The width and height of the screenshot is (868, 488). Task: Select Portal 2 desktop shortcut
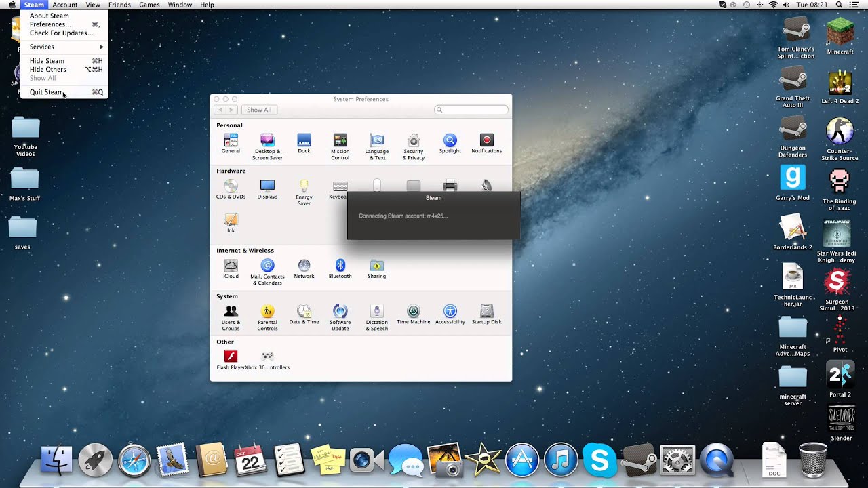pyautogui.click(x=840, y=379)
